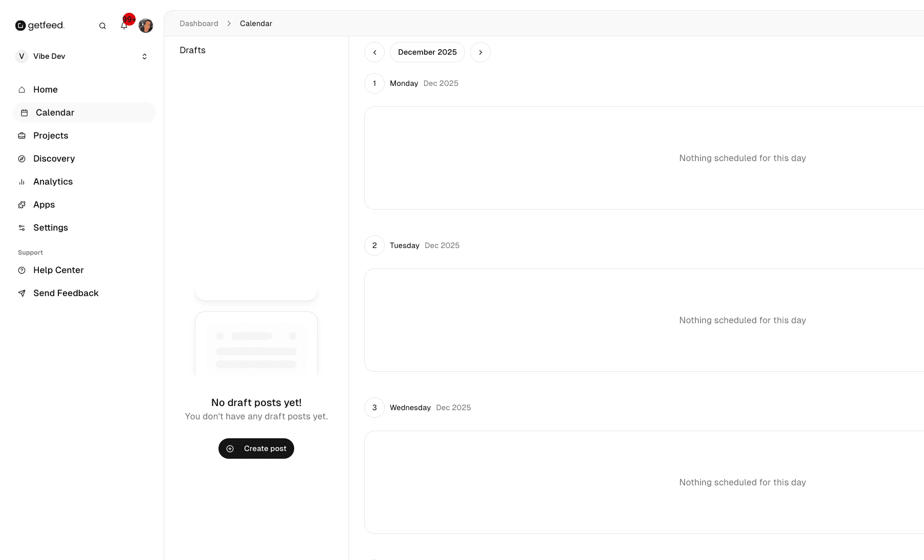This screenshot has width=924, height=560.
Task: Go to next month using right chevron
Action: [x=480, y=52]
